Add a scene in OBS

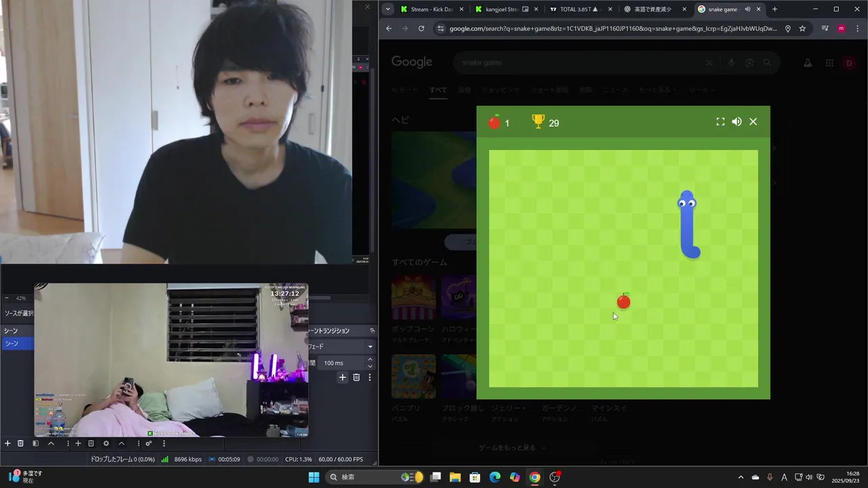pos(7,443)
